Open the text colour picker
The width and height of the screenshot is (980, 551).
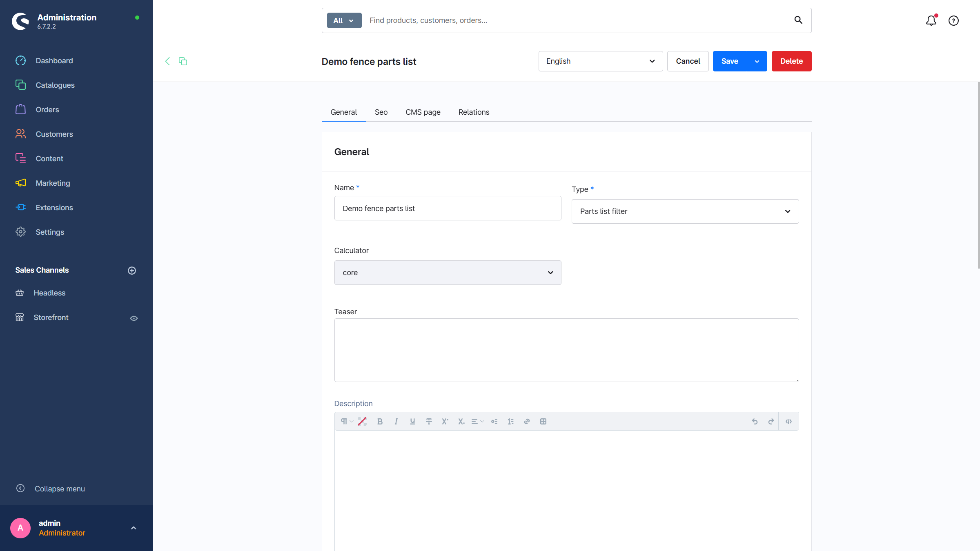click(362, 422)
